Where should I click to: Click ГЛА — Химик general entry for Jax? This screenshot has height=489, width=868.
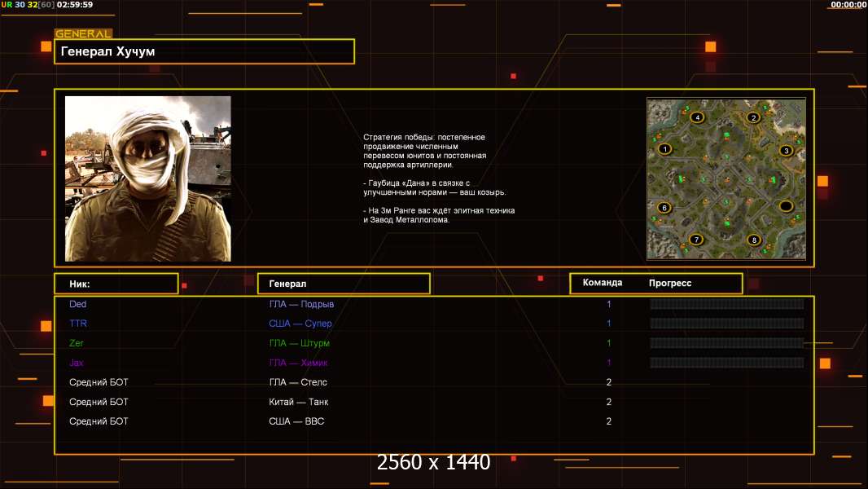pyautogui.click(x=299, y=363)
